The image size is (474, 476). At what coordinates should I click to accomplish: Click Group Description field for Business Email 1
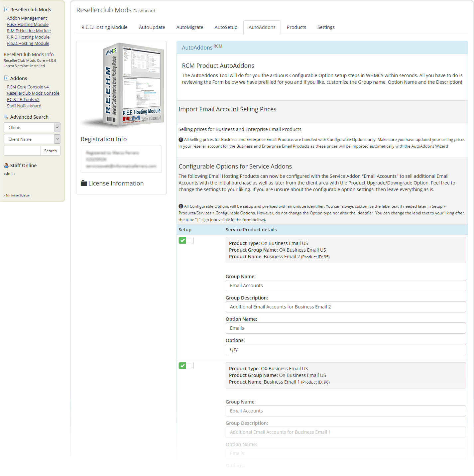346,432
